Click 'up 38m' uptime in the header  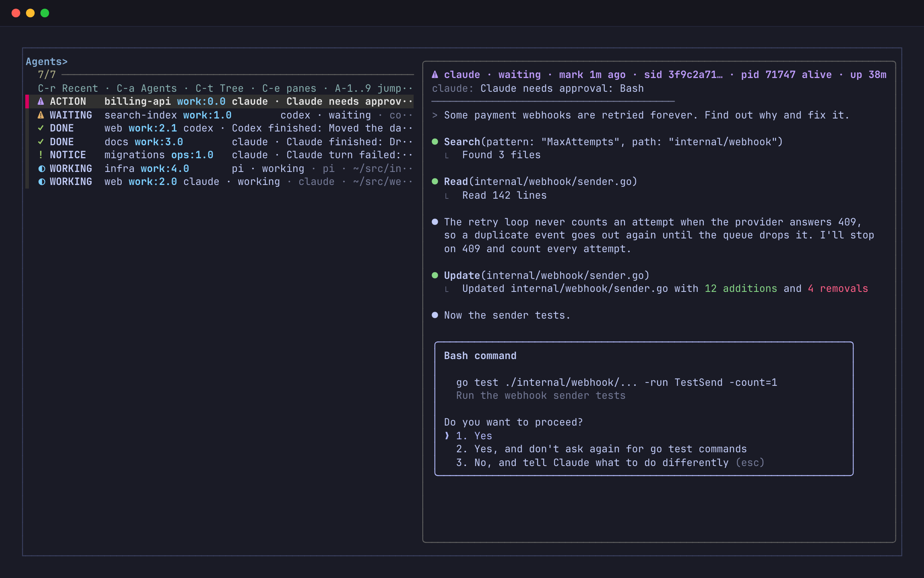tap(868, 74)
